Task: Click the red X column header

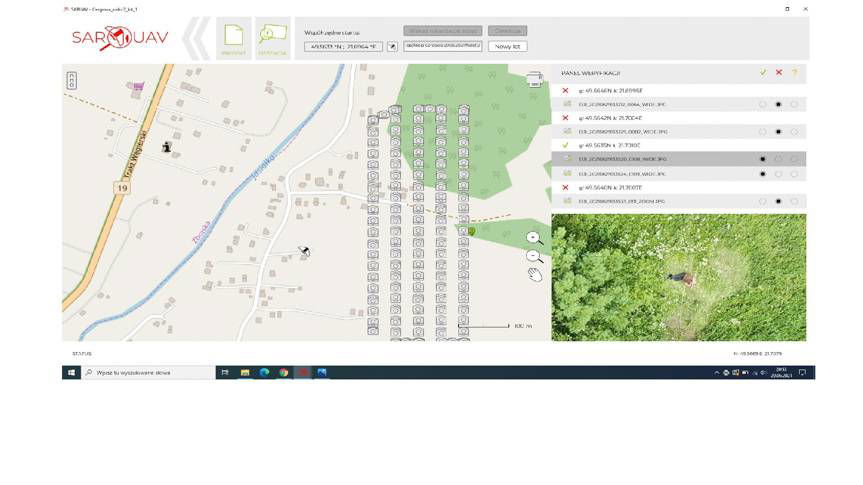Action: [778, 73]
